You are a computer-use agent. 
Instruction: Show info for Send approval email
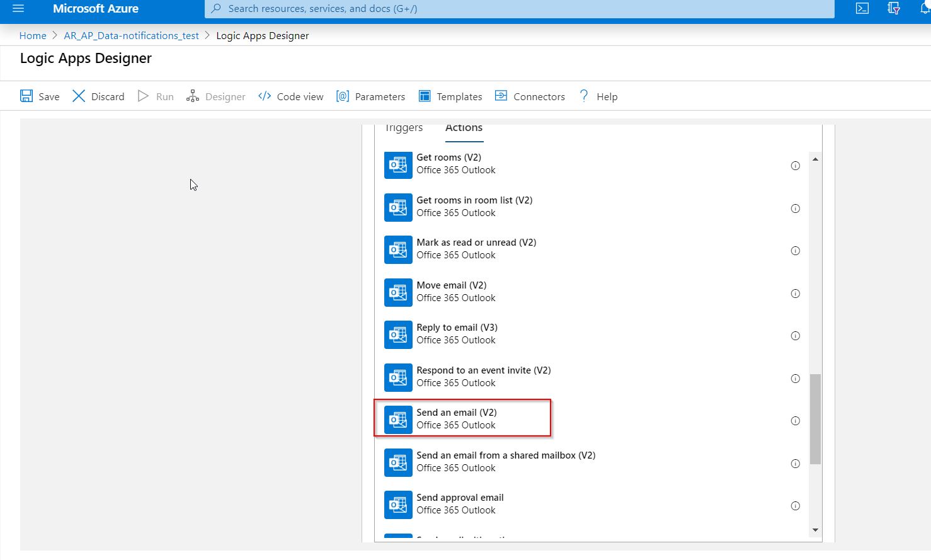796,506
